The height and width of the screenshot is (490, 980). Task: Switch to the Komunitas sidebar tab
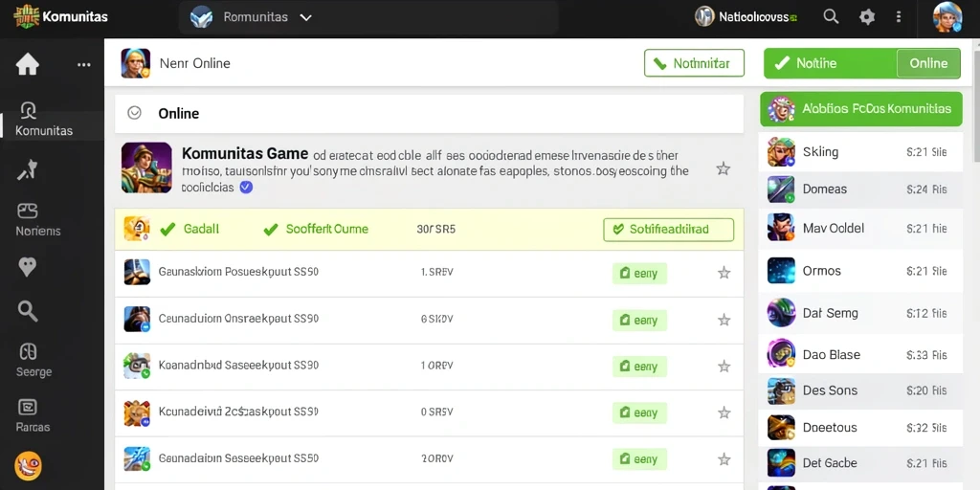click(x=42, y=119)
